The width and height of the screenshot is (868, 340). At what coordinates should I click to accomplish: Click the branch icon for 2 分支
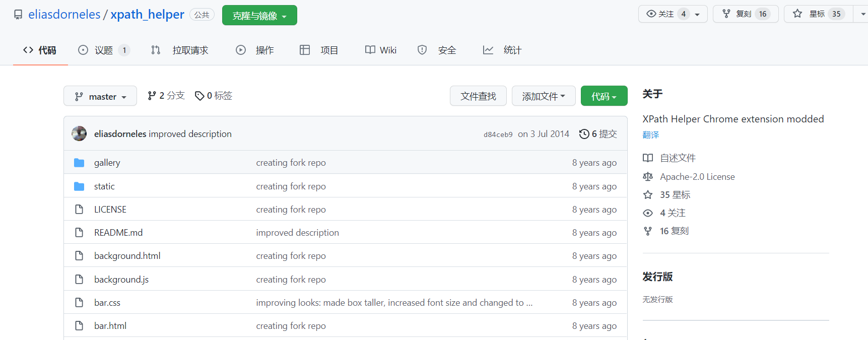coord(152,96)
